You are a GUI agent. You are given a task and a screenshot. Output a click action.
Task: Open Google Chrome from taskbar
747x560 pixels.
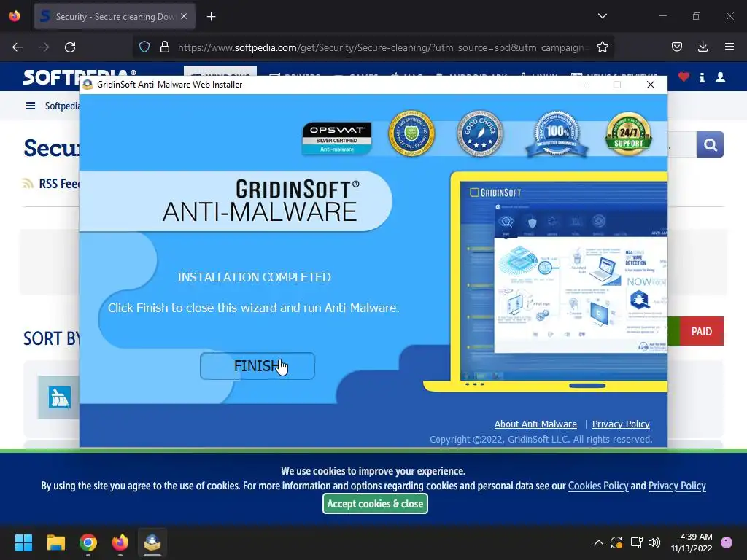point(88,542)
